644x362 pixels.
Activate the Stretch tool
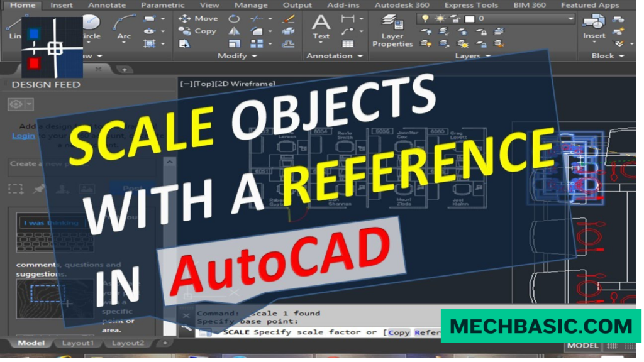click(x=184, y=43)
